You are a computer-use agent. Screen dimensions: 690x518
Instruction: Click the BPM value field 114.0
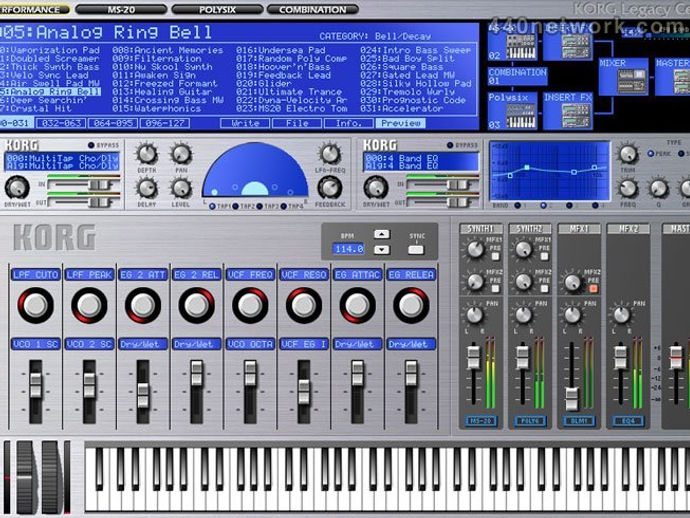click(x=349, y=249)
